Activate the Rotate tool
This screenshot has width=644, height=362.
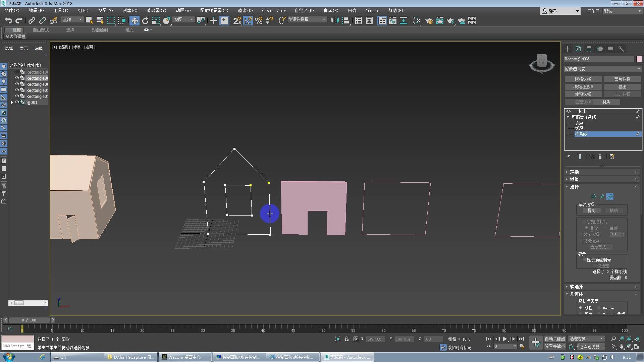point(145,20)
